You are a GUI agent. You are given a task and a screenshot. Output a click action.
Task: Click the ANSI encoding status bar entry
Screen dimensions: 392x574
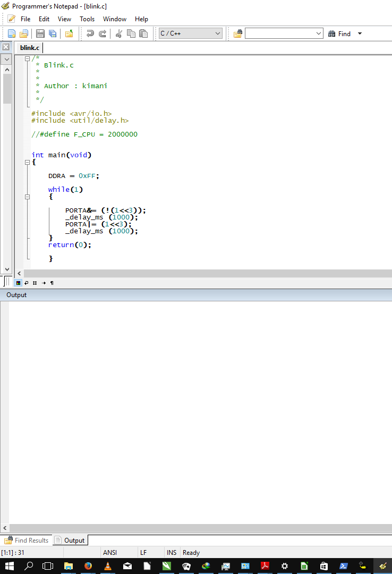(x=110, y=552)
